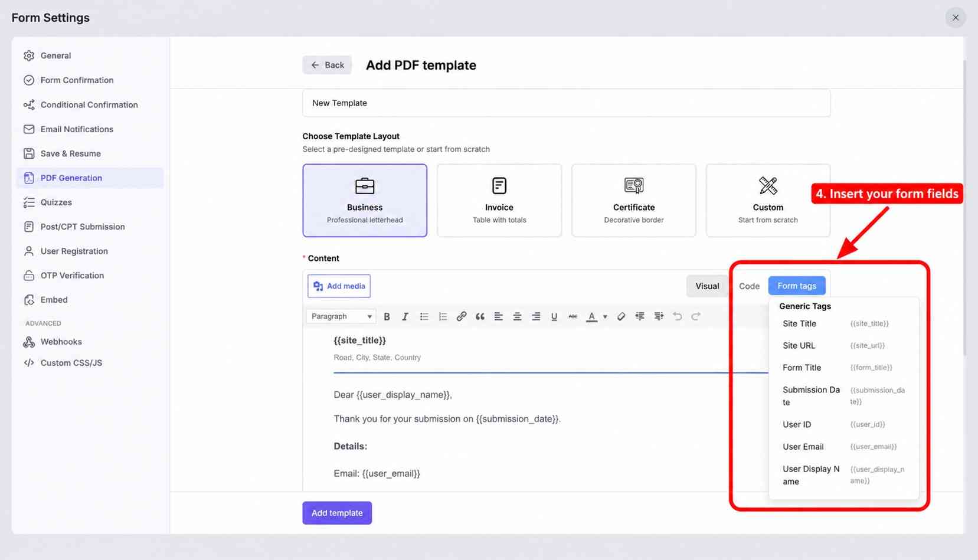Click the Back button

click(x=327, y=65)
